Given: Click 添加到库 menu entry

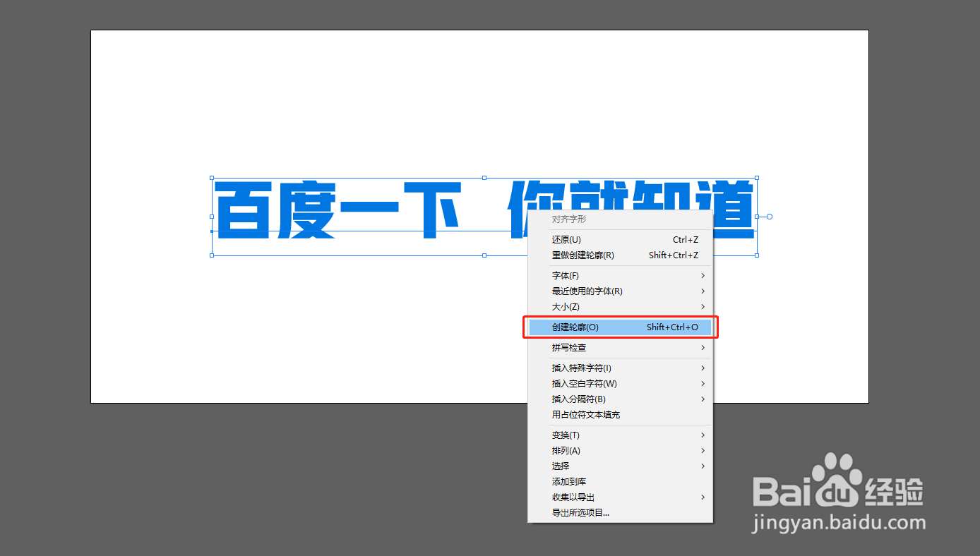Looking at the screenshot, I should (621, 482).
